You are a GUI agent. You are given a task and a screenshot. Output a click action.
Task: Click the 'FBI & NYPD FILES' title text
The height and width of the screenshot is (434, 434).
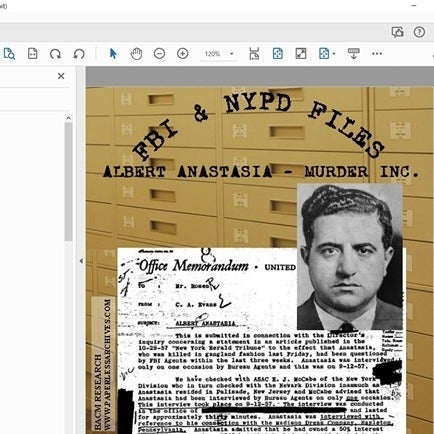(258, 127)
